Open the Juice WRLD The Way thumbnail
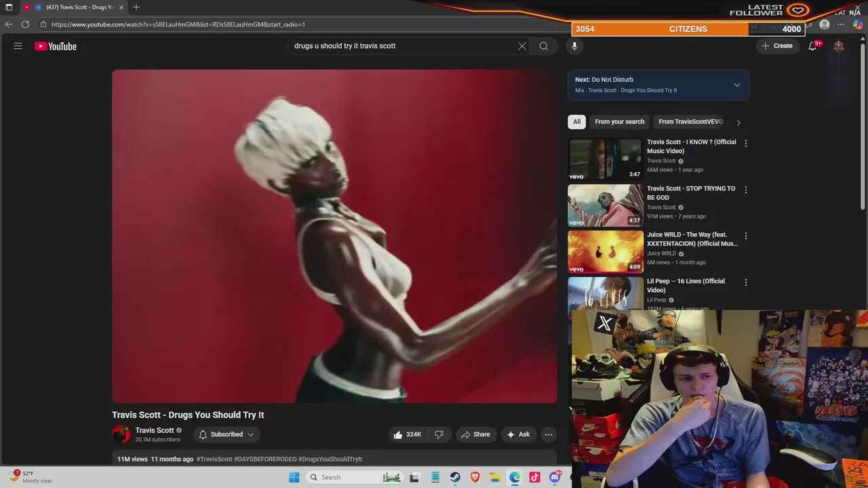 point(605,251)
